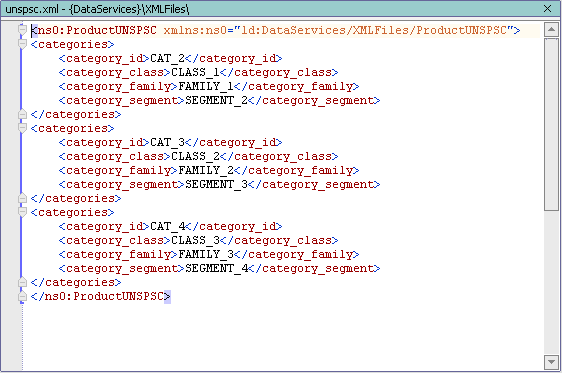Click closing category_family tag after FAMILY_1
Screen dimensions: 562x373
pos(297,86)
